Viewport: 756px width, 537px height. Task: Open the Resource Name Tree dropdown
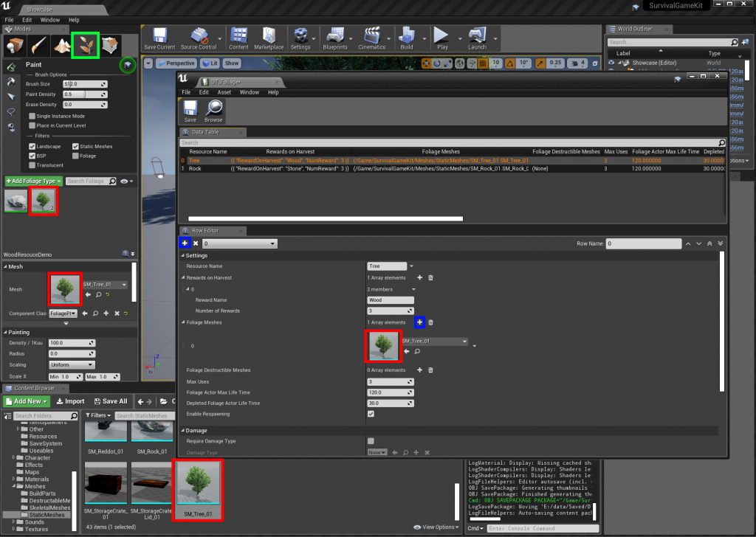click(x=410, y=266)
